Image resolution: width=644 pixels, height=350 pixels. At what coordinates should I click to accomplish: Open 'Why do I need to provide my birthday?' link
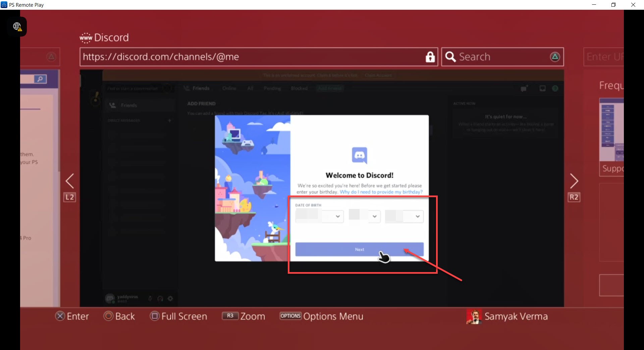click(381, 192)
